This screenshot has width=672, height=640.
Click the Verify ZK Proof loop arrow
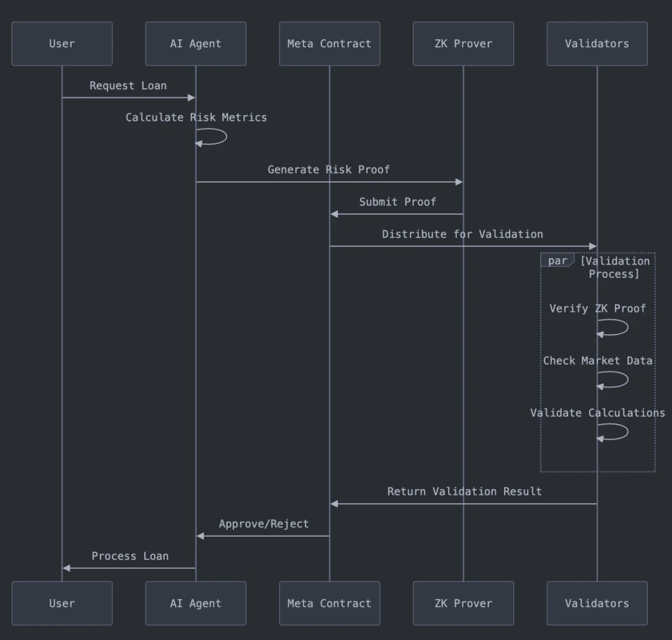[619, 327]
